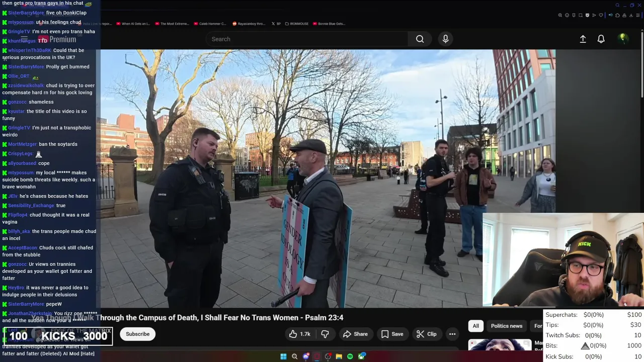The width and height of the screenshot is (644, 362).
Task: Open 'The Most Extreme...' bookmark
Action: coord(172,24)
